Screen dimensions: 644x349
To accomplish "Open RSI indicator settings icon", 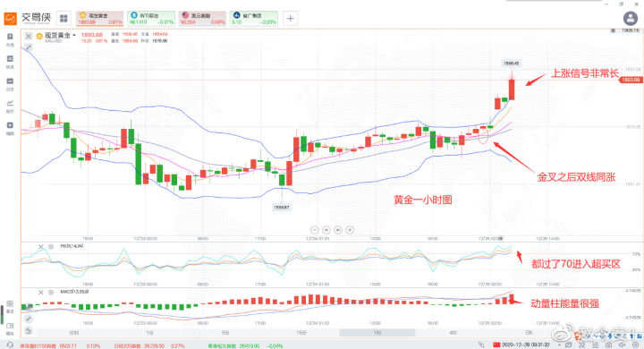I will [51, 247].
